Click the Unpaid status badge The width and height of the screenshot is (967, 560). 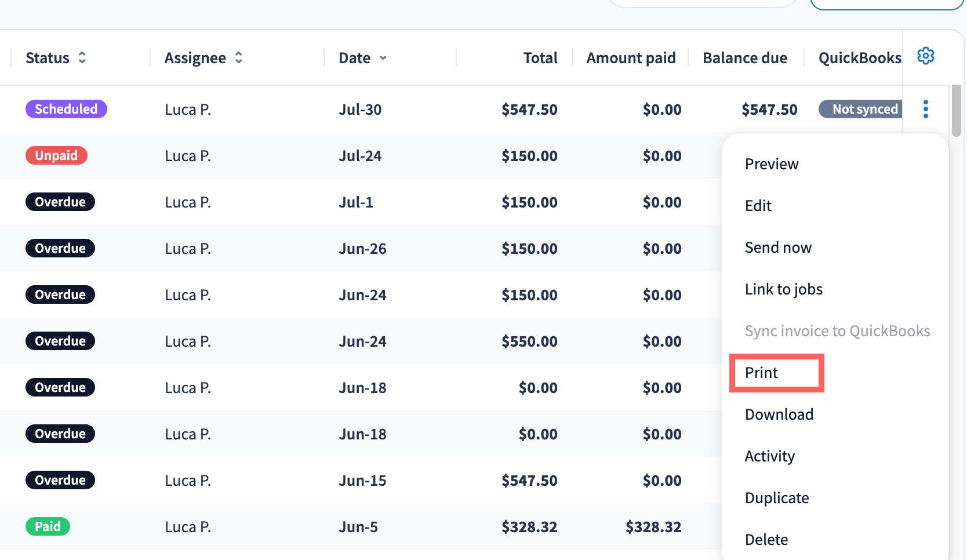[56, 155]
